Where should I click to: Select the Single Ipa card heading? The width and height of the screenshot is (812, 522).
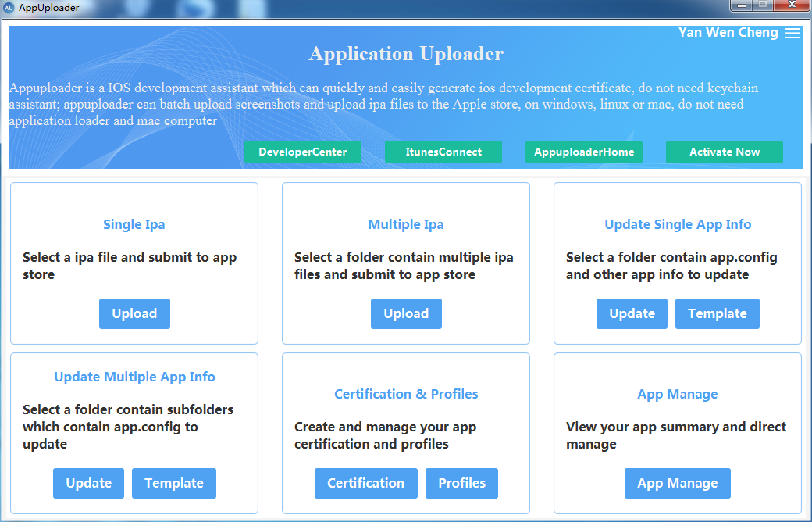click(x=134, y=224)
